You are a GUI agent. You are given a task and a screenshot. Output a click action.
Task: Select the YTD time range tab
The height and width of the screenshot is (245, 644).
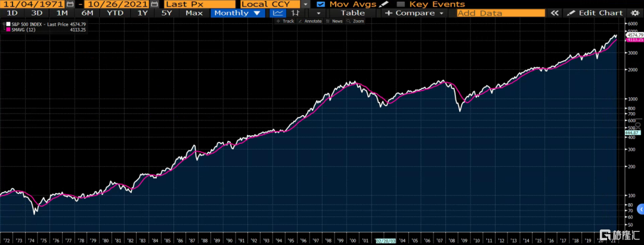(x=114, y=13)
